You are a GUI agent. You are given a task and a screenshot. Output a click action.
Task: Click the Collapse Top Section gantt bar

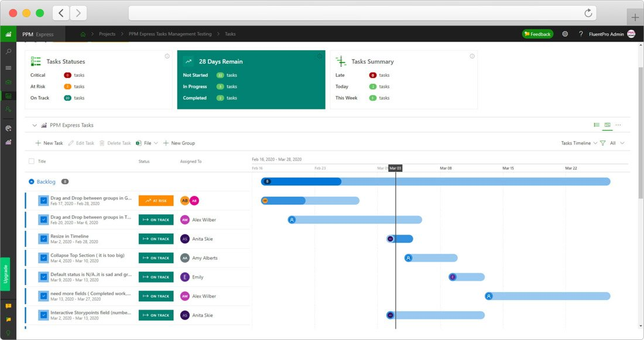point(431,258)
